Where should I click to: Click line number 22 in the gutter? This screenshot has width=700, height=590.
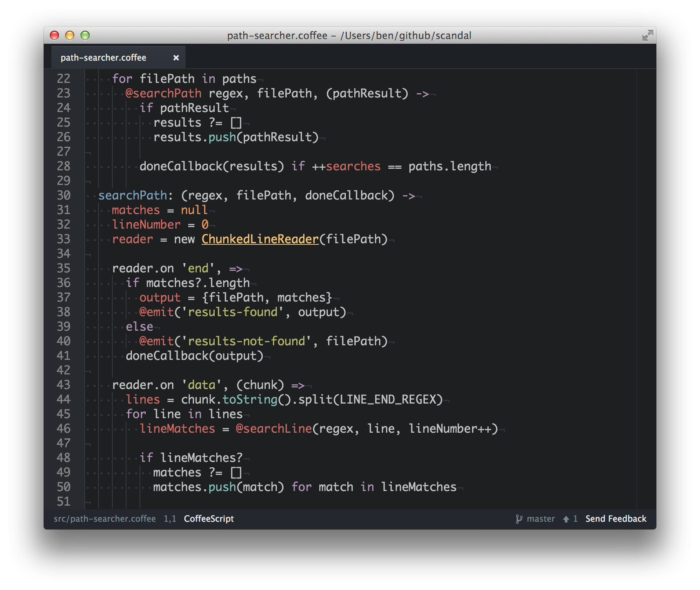[64, 79]
